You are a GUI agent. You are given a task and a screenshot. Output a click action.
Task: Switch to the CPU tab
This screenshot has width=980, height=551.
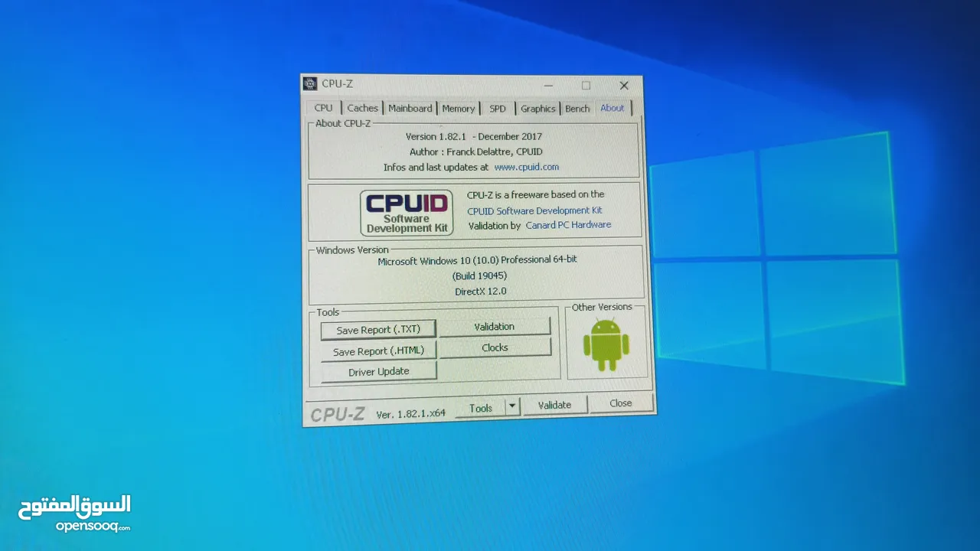click(x=323, y=108)
